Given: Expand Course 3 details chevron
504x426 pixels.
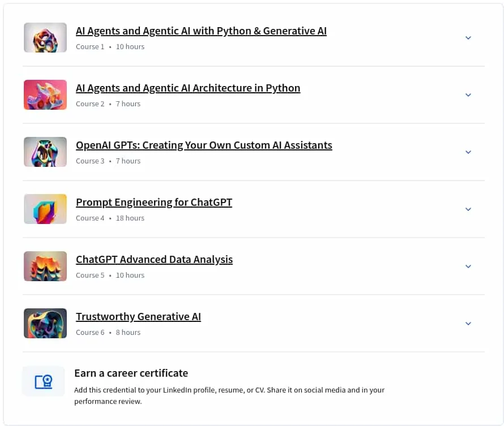Looking at the screenshot, I should pos(468,152).
